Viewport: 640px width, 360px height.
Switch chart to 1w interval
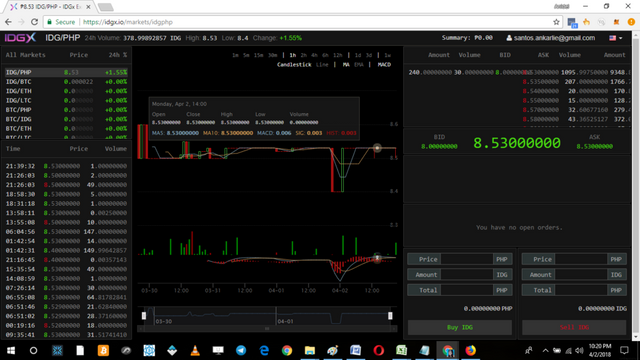[387, 55]
